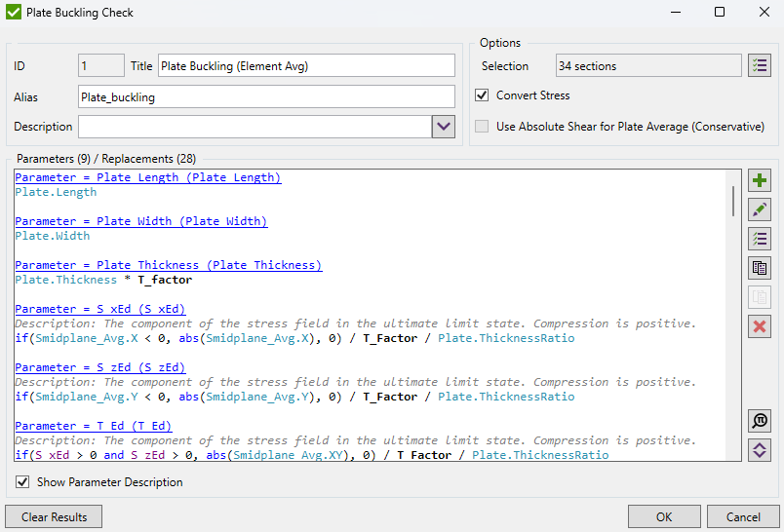Expand the Description dropdown arrow
The width and height of the screenshot is (784, 532).
444,127
